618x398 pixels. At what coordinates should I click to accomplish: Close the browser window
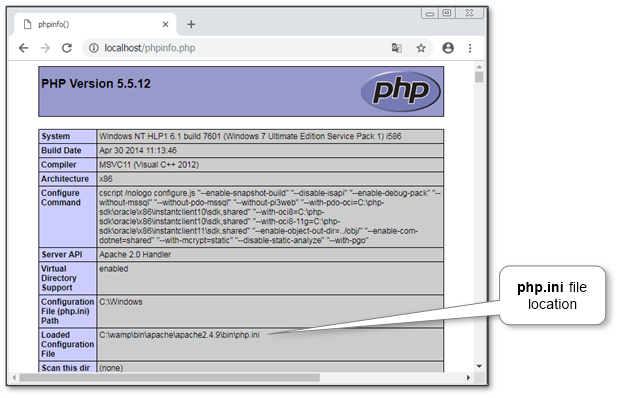pos(469,13)
